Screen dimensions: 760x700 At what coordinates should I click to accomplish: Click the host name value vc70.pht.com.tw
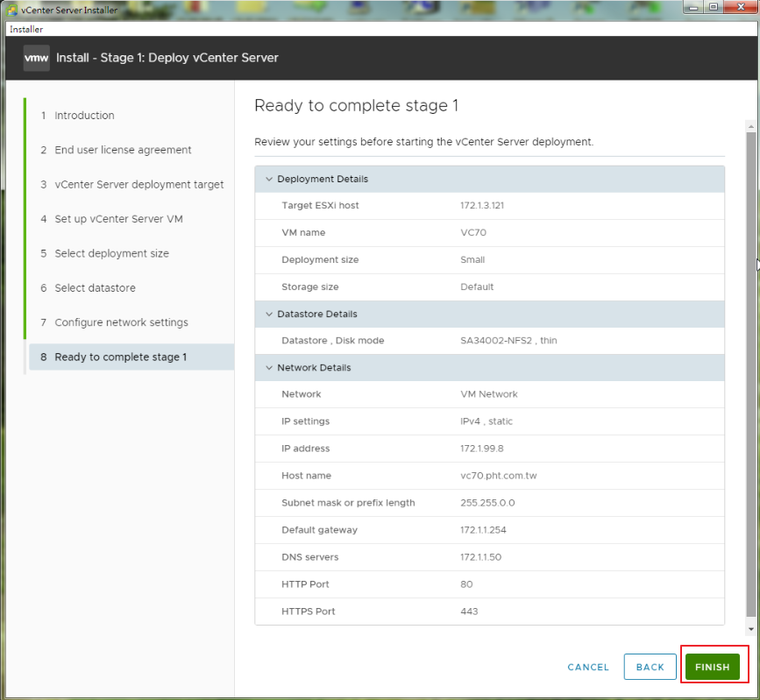pos(498,476)
